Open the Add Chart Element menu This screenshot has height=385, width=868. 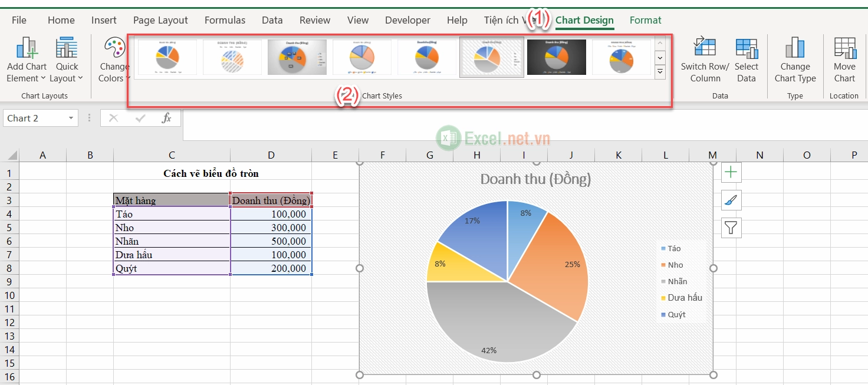pos(27,60)
